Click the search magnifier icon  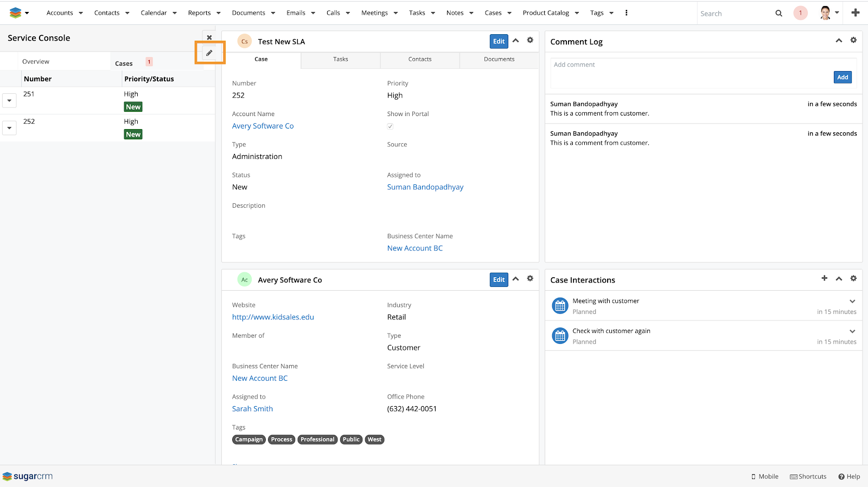(x=778, y=13)
